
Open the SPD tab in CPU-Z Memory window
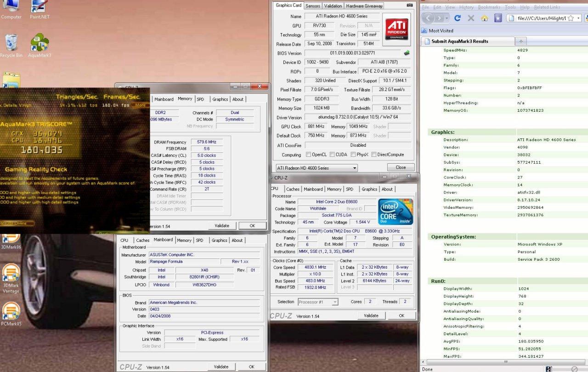(x=200, y=99)
